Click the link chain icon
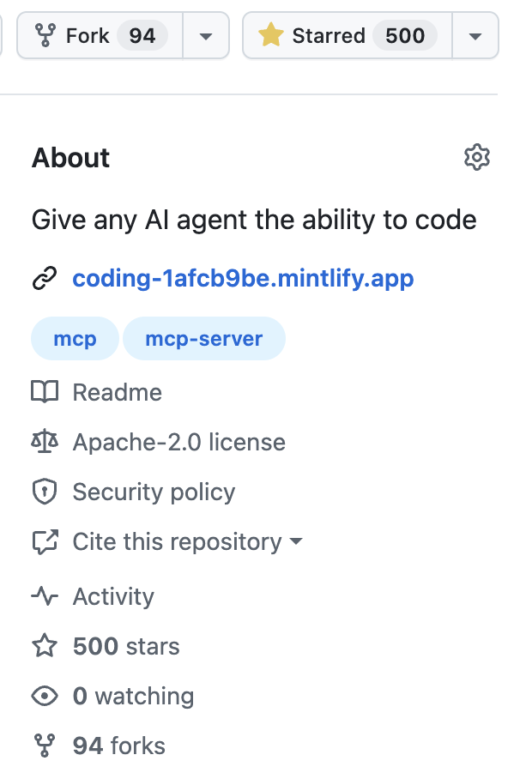The width and height of the screenshot is (532, 779). point(45,278)
